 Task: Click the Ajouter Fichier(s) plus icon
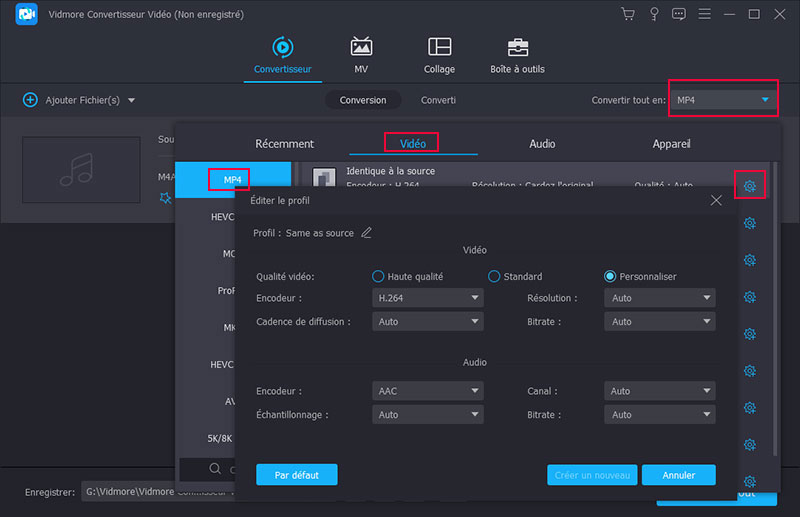coord(30,100)
